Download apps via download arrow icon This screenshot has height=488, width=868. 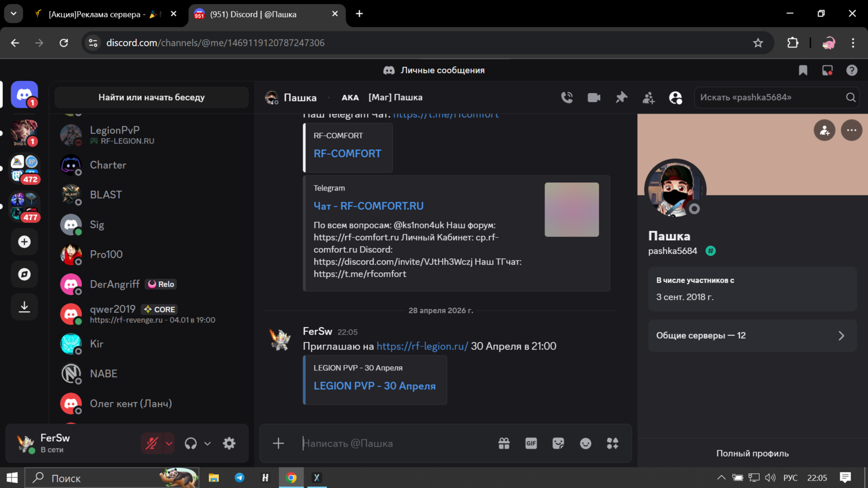[24, 307]
